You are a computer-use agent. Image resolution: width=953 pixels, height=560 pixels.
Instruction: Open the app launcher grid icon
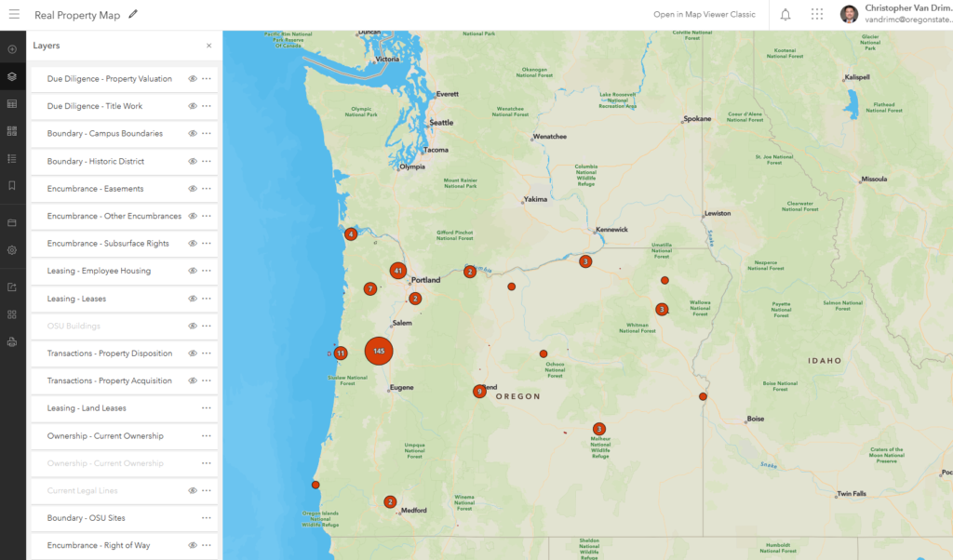pyautogui.click(x=817, y=15)
